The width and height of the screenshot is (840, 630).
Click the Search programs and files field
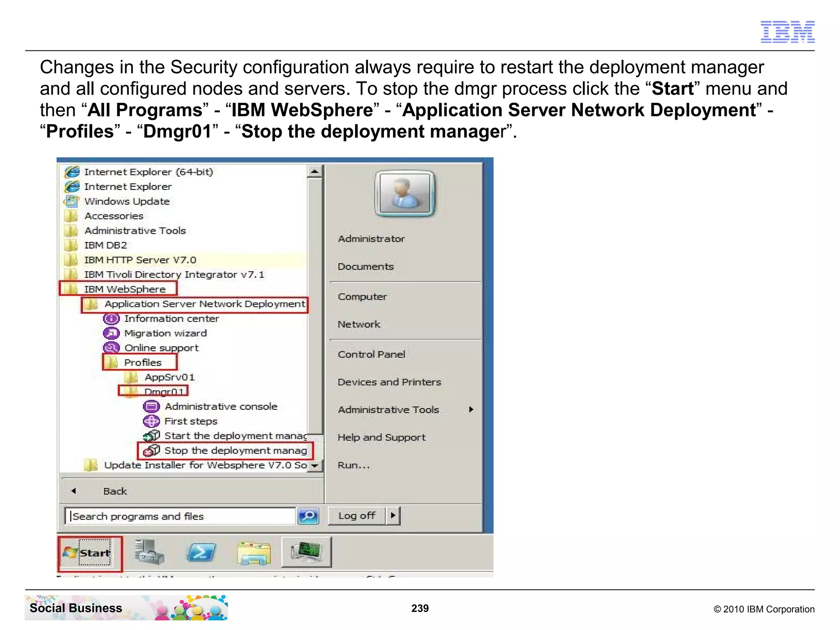pos(180,516)
